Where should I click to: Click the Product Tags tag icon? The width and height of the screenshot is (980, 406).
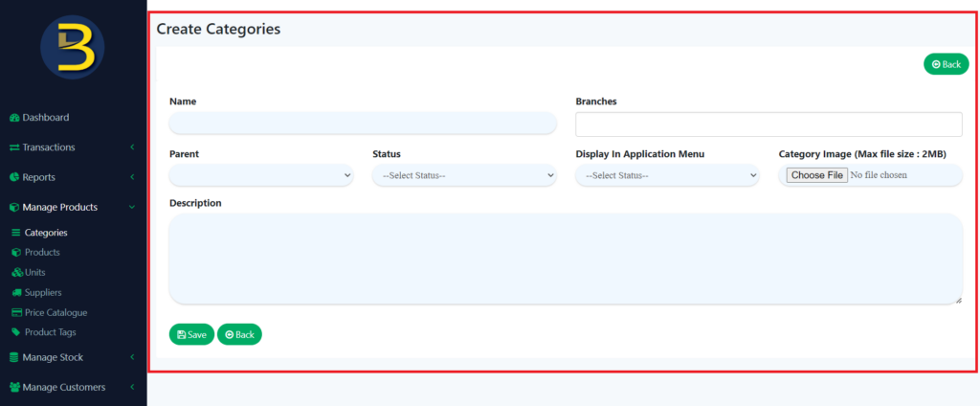click(15, 332)
